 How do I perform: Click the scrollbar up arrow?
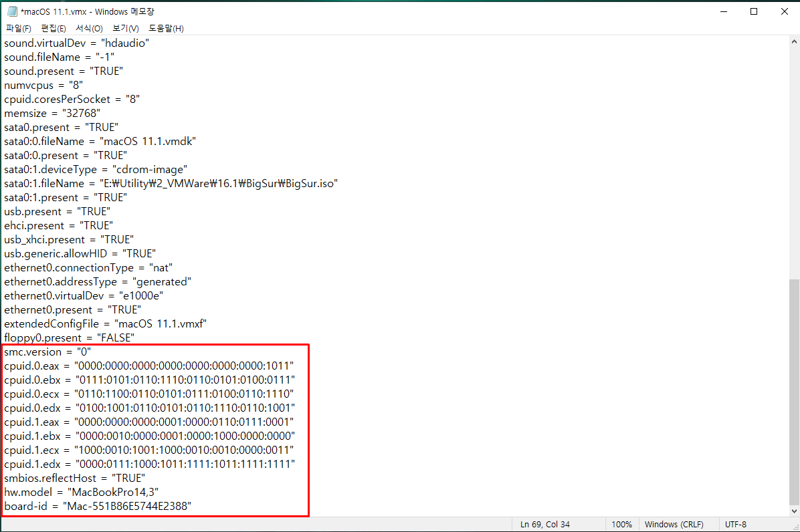794,42
